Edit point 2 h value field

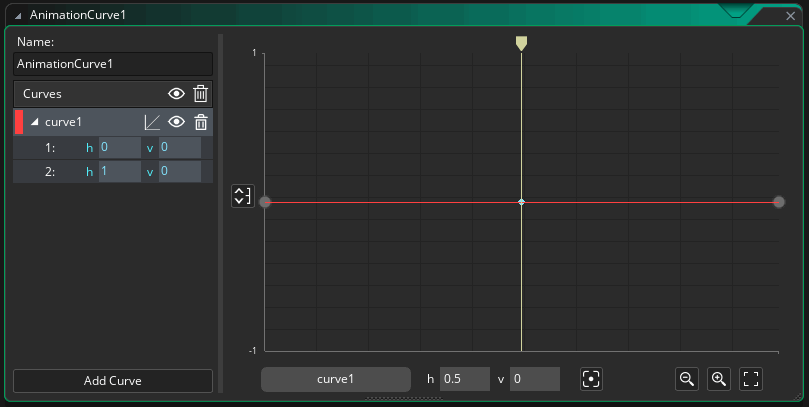tap(120, 171)
